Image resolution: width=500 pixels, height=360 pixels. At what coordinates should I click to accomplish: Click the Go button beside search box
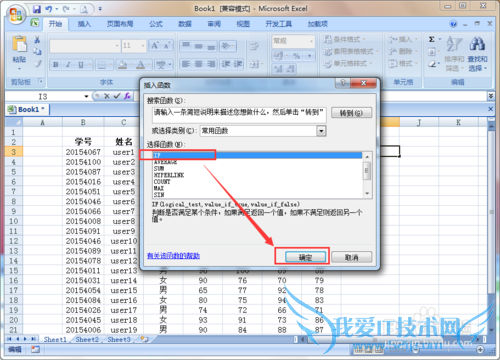click(351, 113)
